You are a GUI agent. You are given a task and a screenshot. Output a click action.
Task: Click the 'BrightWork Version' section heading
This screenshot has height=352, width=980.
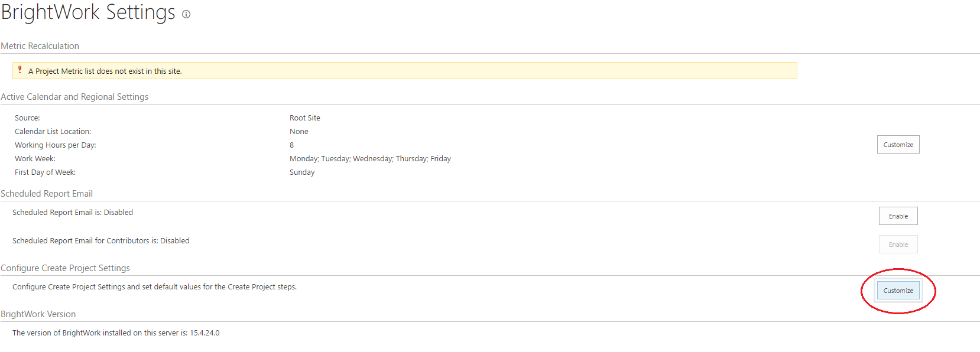pyautogui.click(x=38, y=314)
